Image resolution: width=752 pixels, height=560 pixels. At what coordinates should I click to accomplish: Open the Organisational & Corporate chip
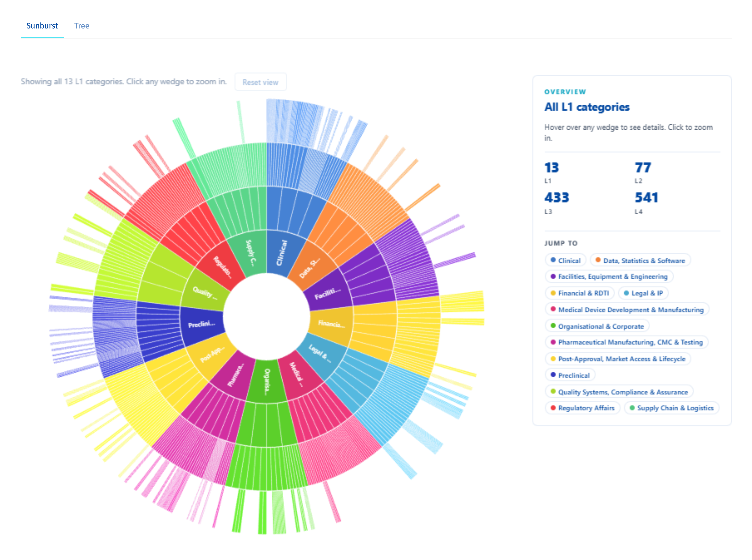tap(597, 326)
